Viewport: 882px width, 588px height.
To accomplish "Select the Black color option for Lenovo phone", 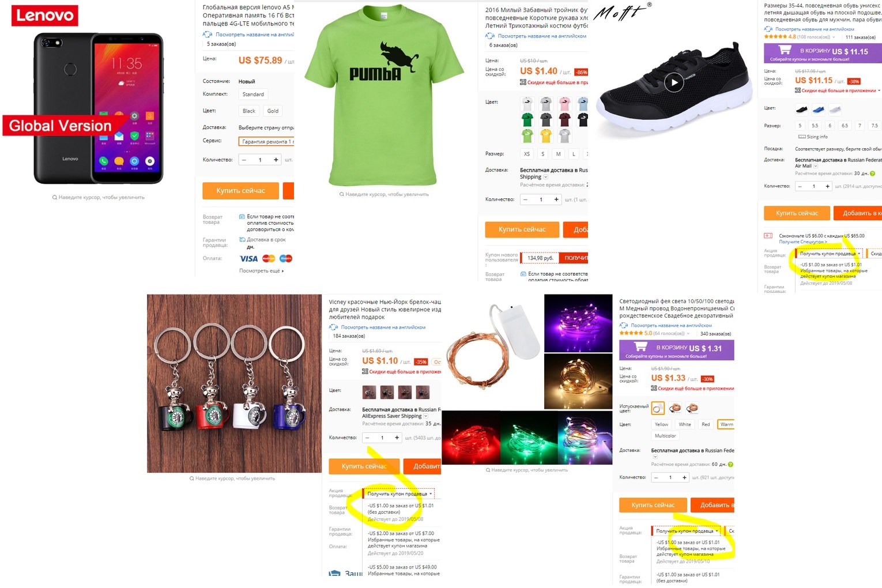I will (248, 111).
